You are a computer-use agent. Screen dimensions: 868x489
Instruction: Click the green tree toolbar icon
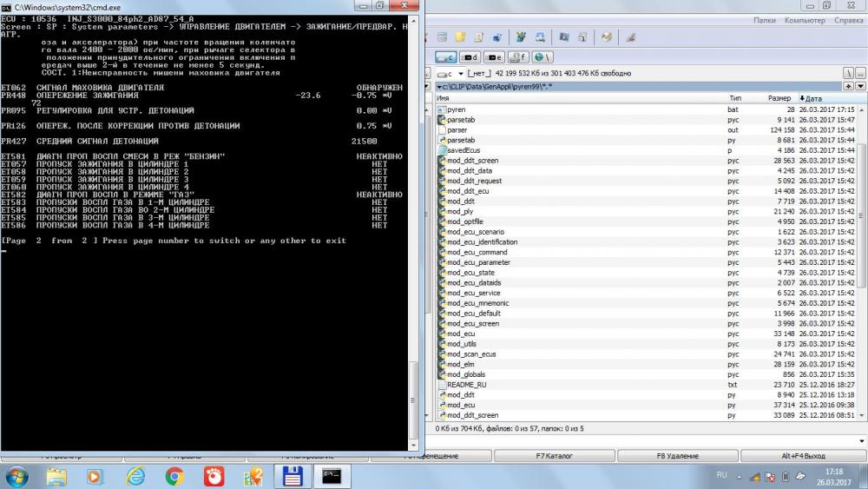click(x=521, y=37)
